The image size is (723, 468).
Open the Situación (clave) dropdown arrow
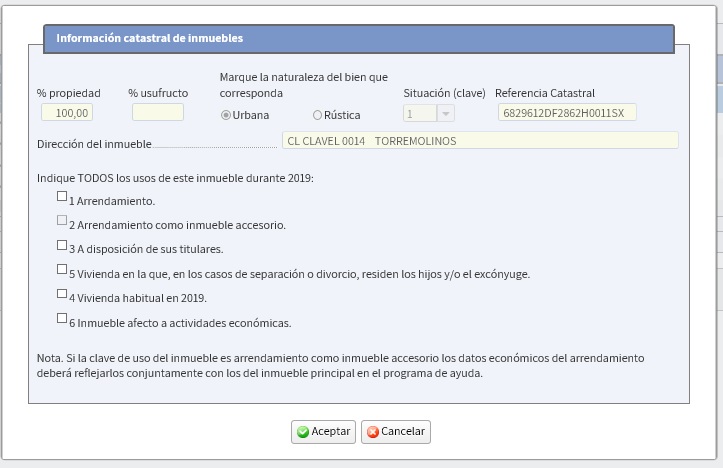click(x=445, y=114)
